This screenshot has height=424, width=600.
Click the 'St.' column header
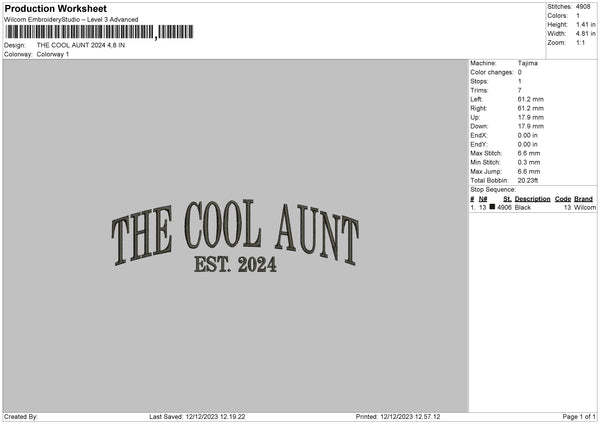(x=507, y=199)
